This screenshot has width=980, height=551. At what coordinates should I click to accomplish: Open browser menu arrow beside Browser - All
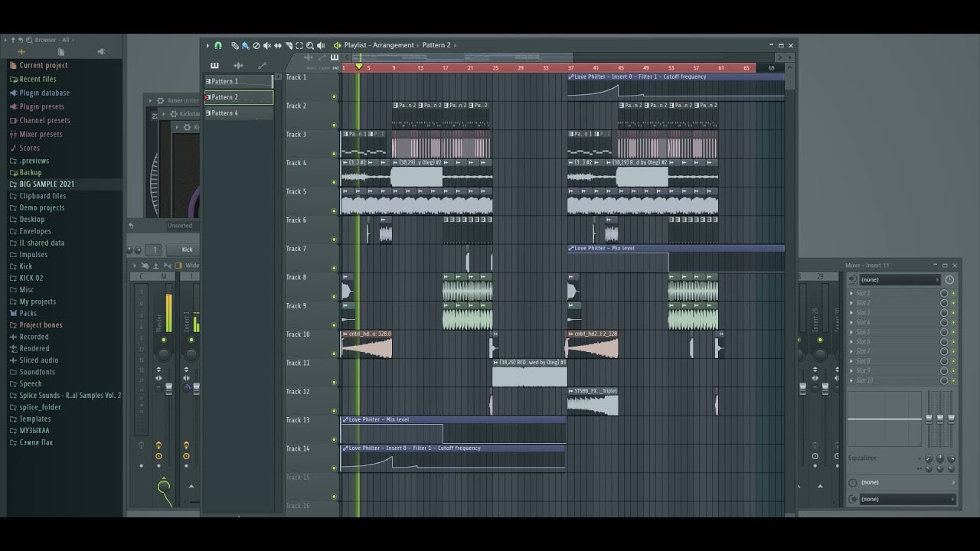point(74,40)
